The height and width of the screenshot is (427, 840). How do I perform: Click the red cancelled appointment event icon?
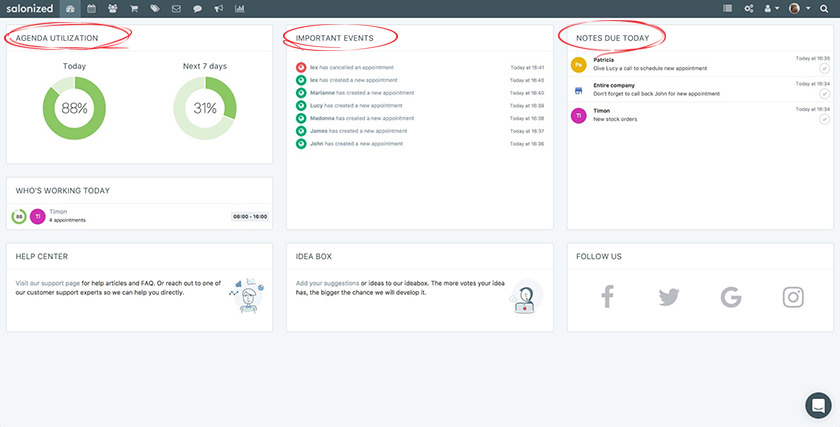pyautogui.click(x=301, y=68)
